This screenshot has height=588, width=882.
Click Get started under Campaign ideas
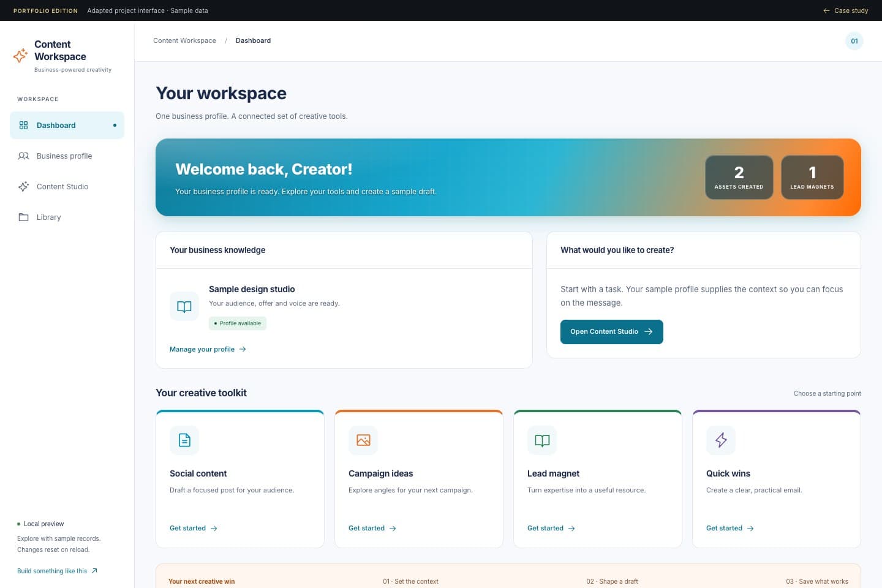[372, 528]
